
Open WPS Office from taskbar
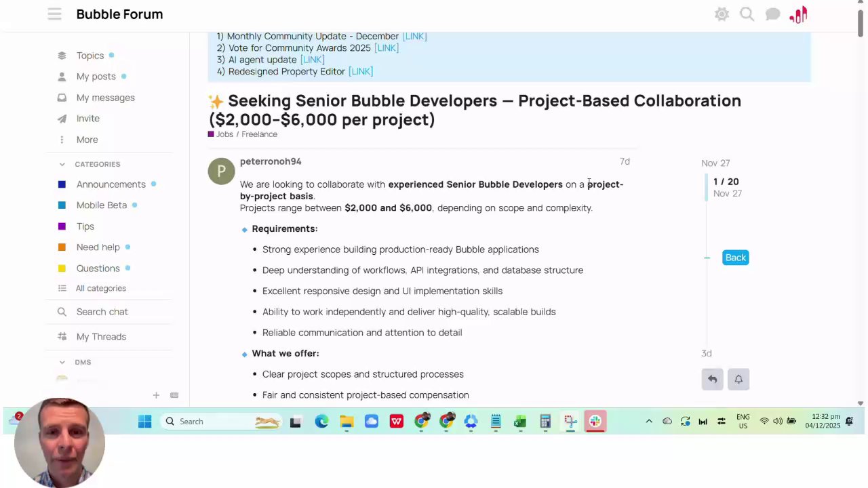pos(397,422)
